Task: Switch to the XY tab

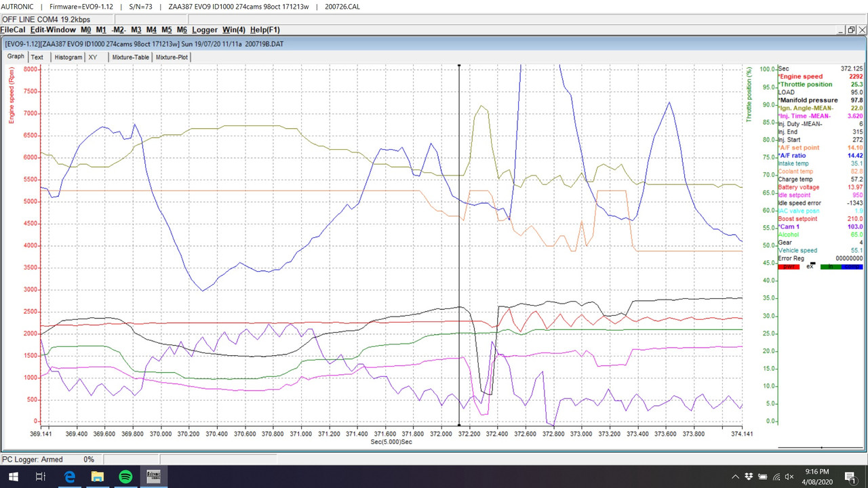Action: tap(93, 57)
